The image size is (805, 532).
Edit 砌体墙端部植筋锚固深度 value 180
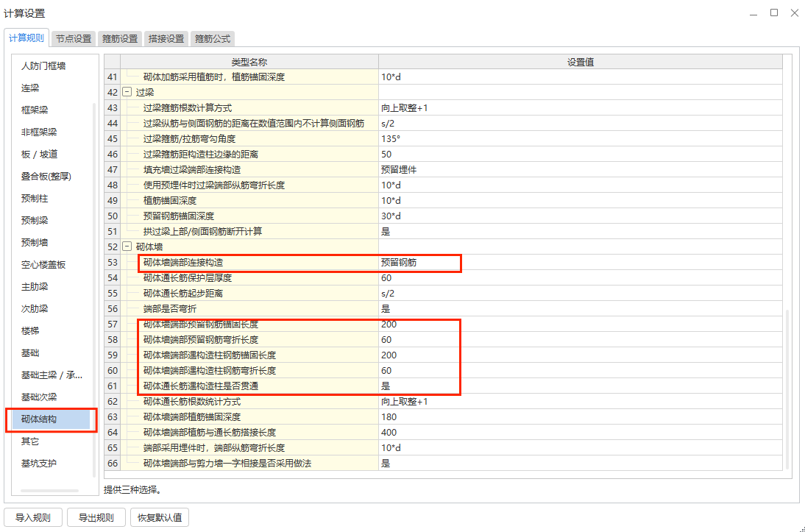[581, 417]
